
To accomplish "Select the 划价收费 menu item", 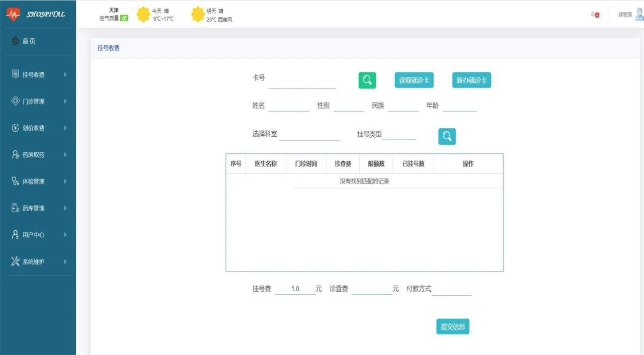I will pos(34,128).
